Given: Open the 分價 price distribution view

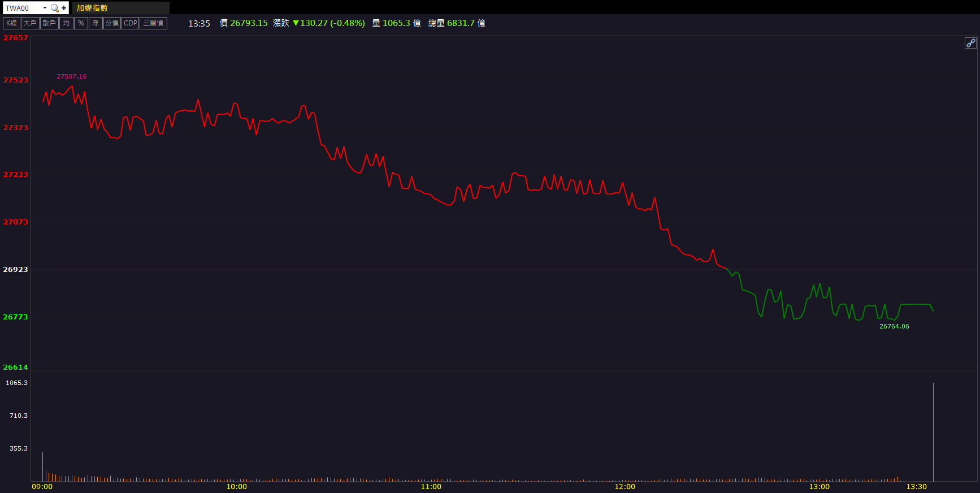Looking at the screenshot, I should coord(112,23).
